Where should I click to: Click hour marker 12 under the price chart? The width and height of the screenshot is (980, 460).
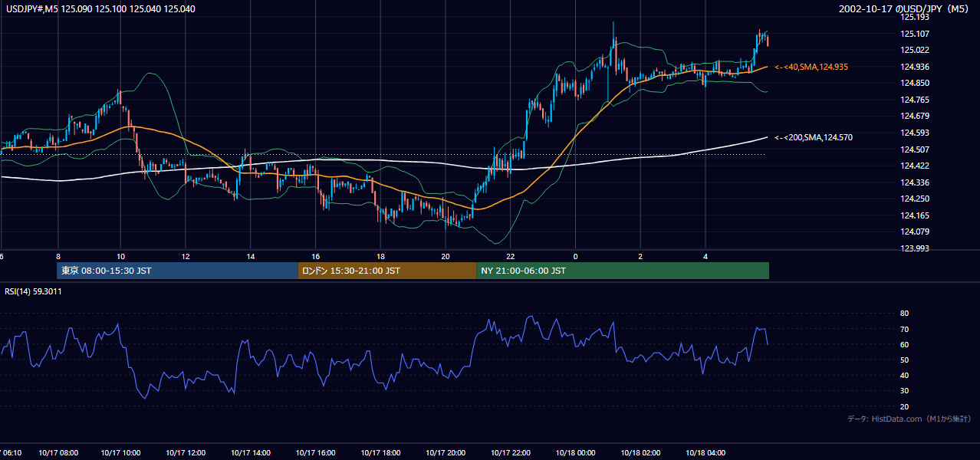pos(186,256)
